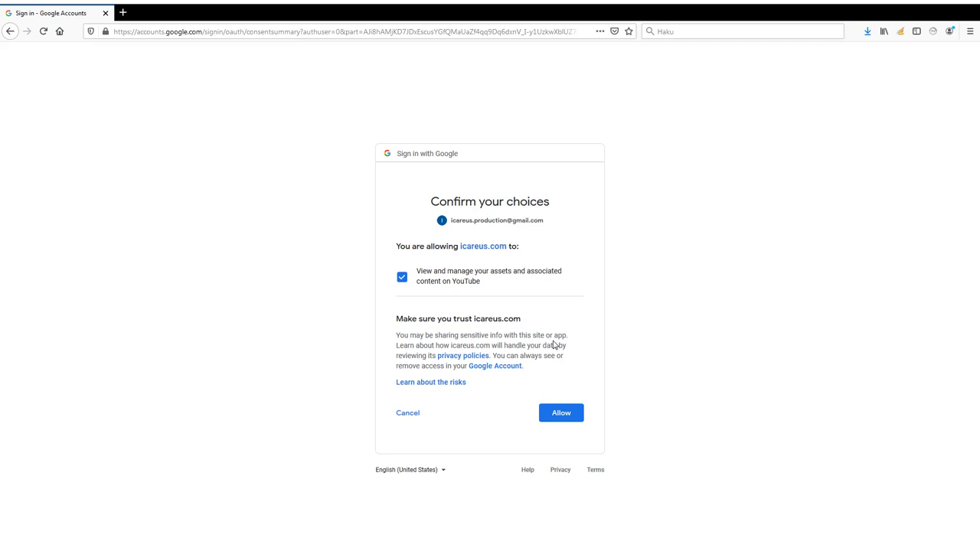Click the round extension icon

(x=933, y=31)
